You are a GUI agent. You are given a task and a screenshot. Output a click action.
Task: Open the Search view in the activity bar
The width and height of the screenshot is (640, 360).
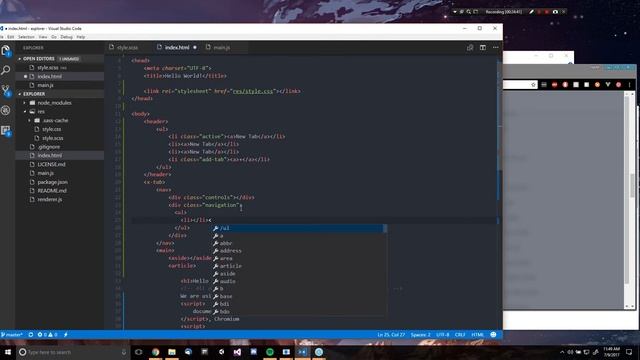pyautogui.click(x=6, y=70)
